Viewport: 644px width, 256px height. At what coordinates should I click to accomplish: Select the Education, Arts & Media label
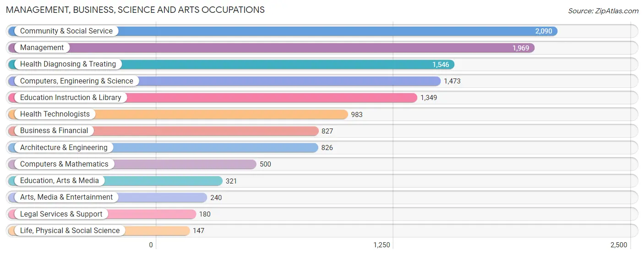[60, 181]
